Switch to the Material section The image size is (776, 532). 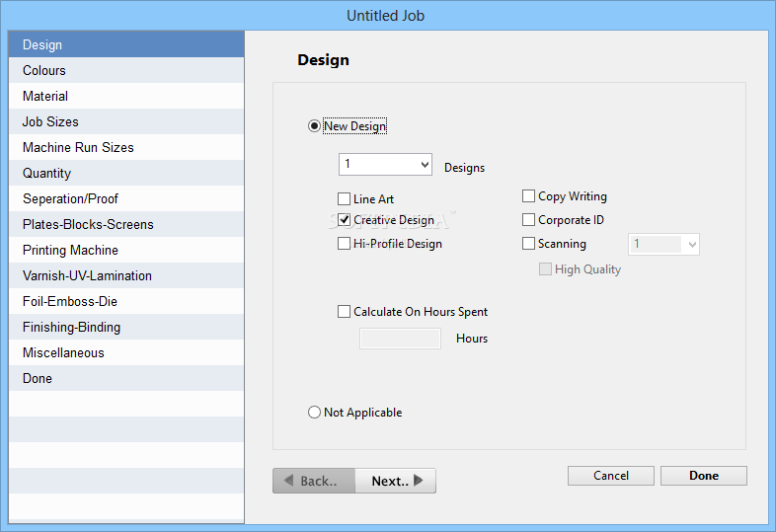point(126,96)
